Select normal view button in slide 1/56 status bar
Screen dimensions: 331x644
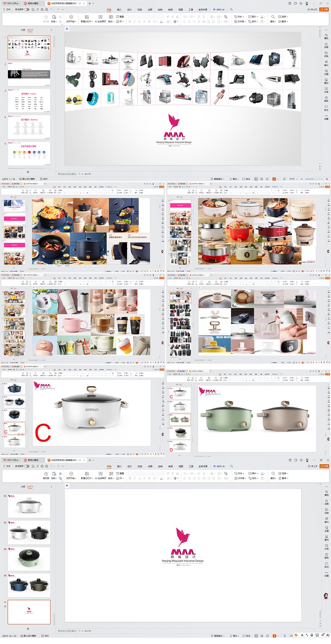point(257,179)
